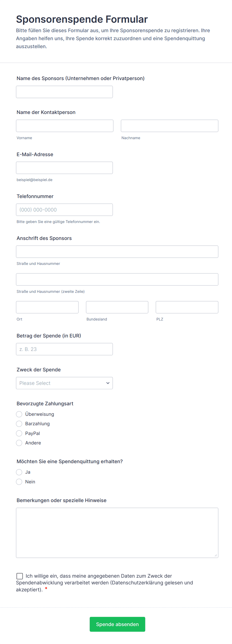232x644 pixels.
Task: Select Ja for Spendenquittung
Action: 19,472
